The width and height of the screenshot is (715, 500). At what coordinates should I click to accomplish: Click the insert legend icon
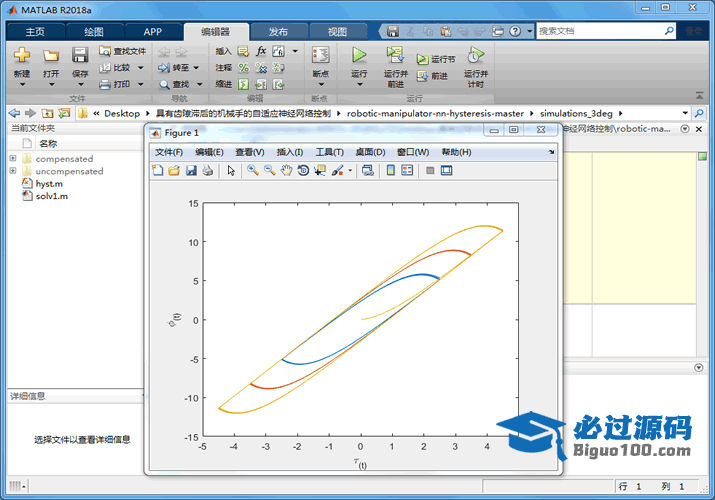click(407, 170)
